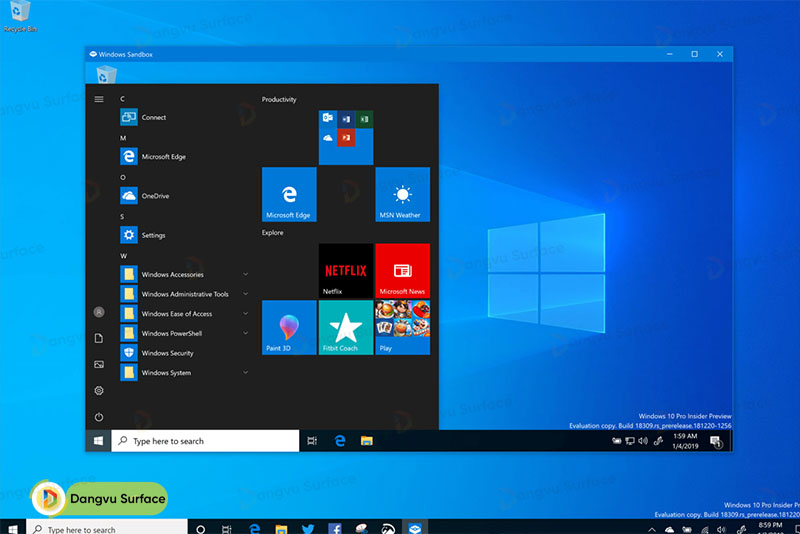Open the Recycle Bin inside the Sandbox
Screen dimensions: 800x534
106,74
